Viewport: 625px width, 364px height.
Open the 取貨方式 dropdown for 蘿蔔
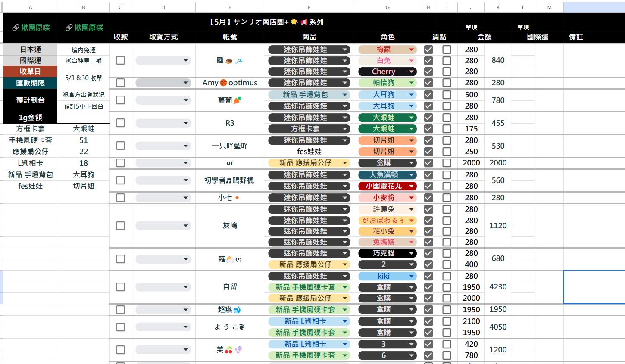click(x=163, y=100)
